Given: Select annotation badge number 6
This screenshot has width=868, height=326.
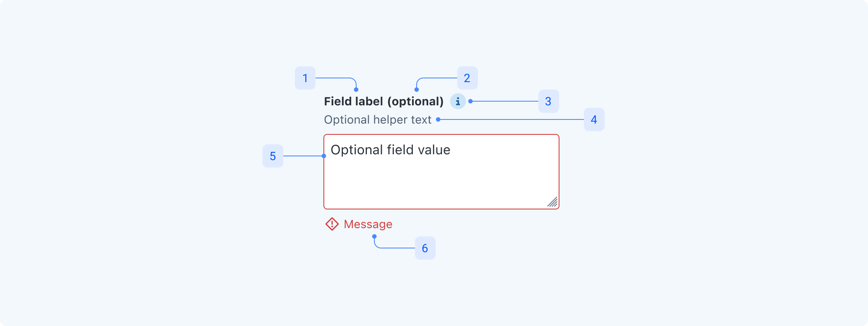Looking at the screenshot, I should [x=425, y=248].
